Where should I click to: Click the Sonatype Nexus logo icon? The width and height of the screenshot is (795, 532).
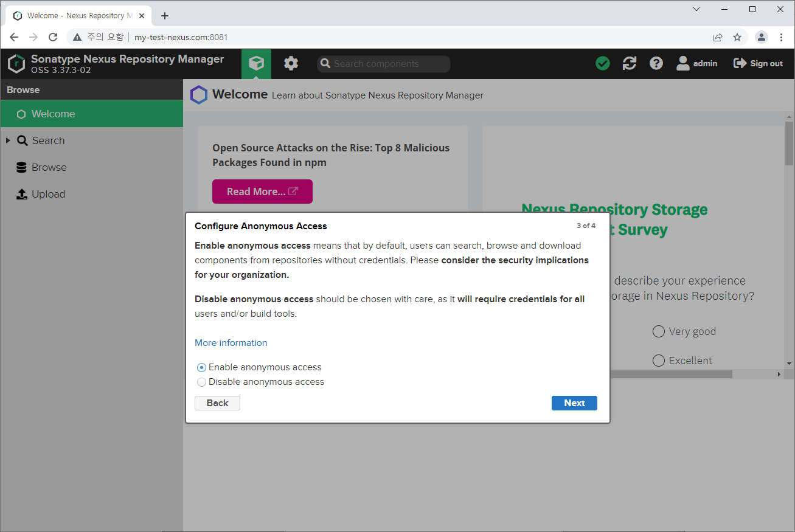[16, 64]
